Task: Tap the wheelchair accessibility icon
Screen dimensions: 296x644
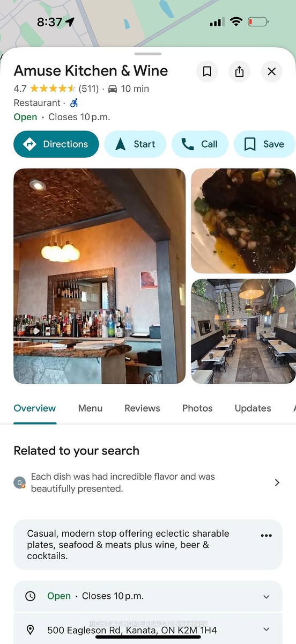Action: pos(75,103)
